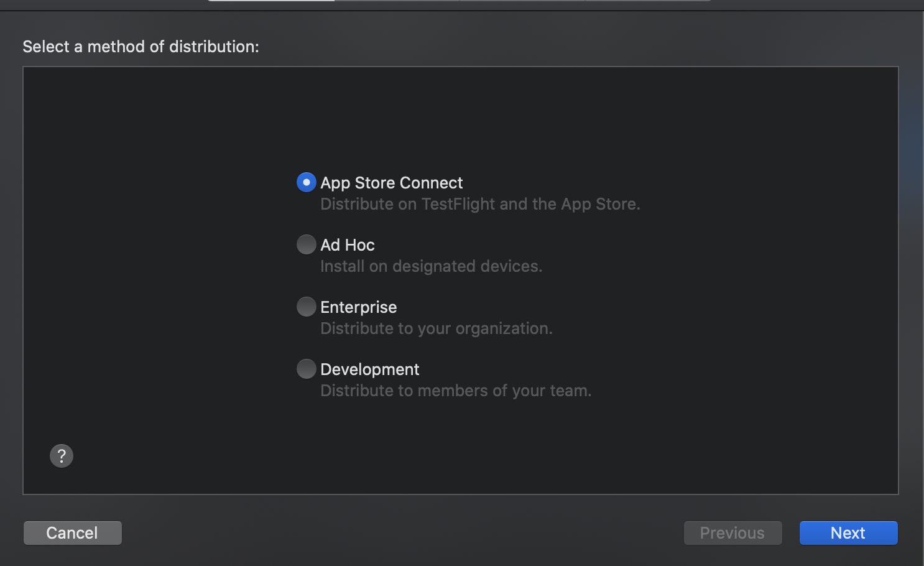924x566 pixels.
Task: Click the "Ad Hoc" option label
Action: click(x=347, y=245)
